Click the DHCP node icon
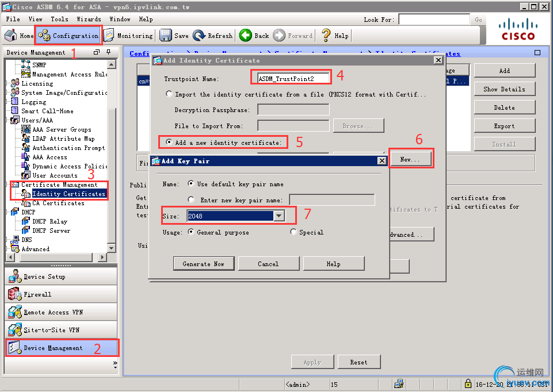Image resolution: width=553 pixels, height=392 pixels. (15, 212)
